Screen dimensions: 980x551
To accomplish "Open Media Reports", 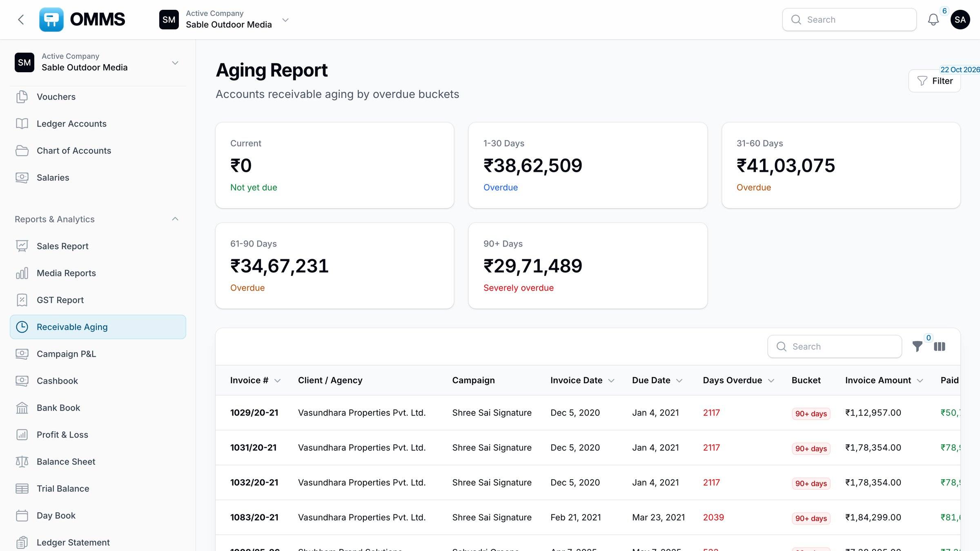I will point(98,273).
